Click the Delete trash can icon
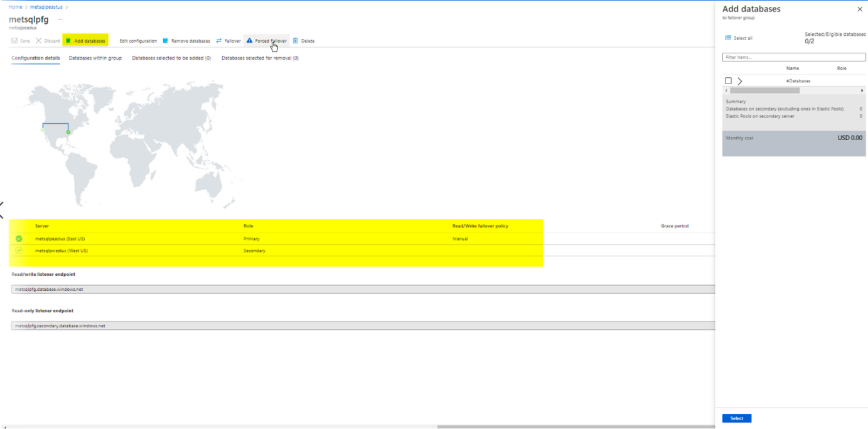This screenshot has width=868, height=429. pos(295,41)
